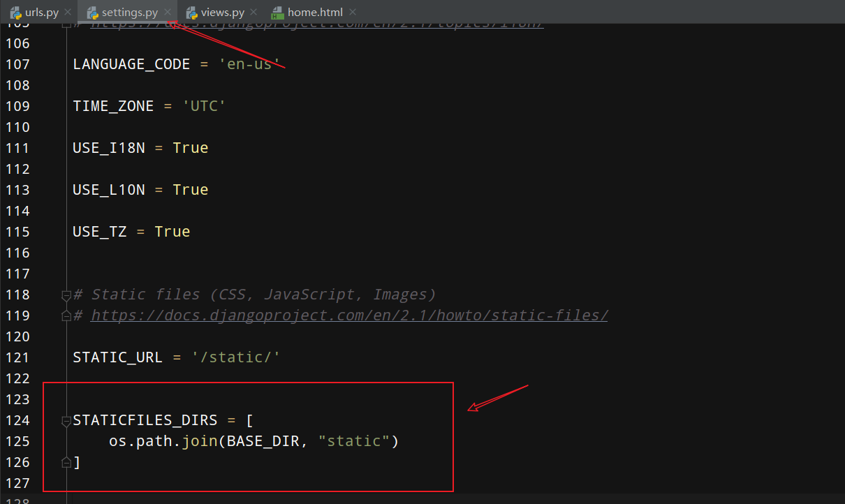
Task: Click LANGUAGE_CODE variable name
Action: [131, 64]
